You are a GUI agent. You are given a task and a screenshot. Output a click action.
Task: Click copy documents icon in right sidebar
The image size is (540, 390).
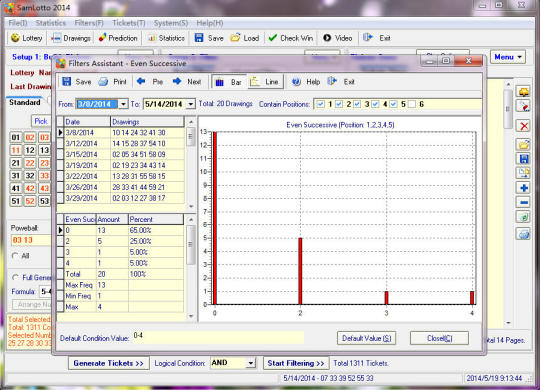point(523,173)
